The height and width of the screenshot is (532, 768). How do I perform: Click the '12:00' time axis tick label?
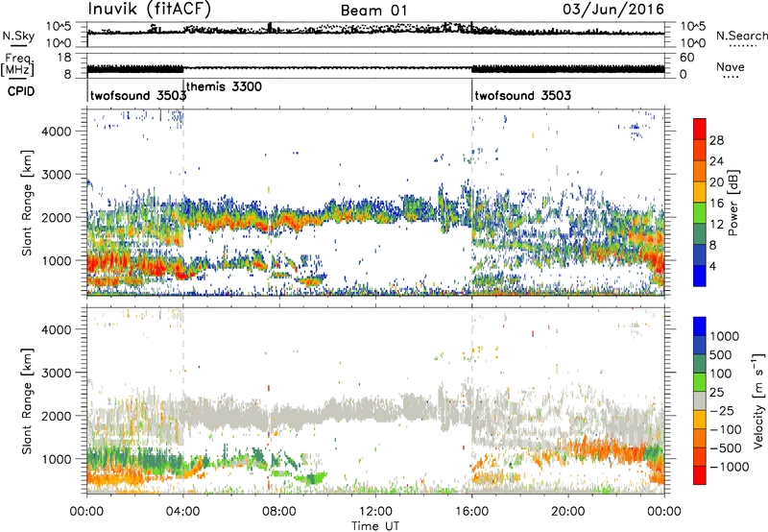[x=375, y=512]
